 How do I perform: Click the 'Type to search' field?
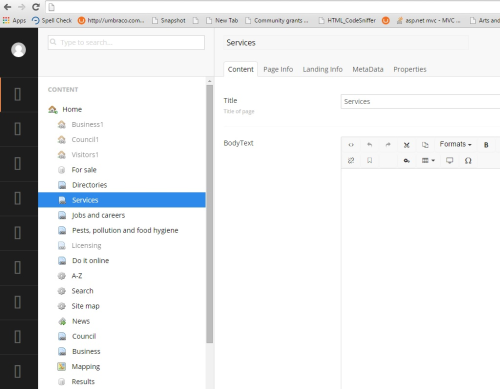point(126,42)
